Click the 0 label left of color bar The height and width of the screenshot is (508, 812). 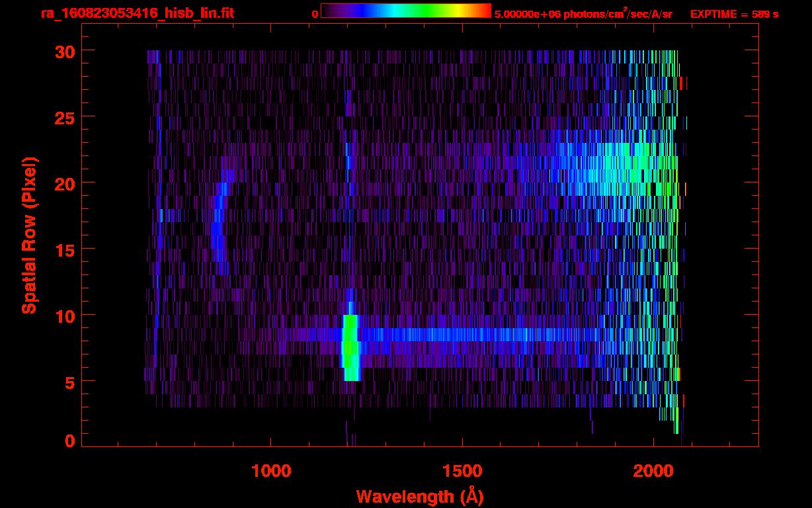315,14
